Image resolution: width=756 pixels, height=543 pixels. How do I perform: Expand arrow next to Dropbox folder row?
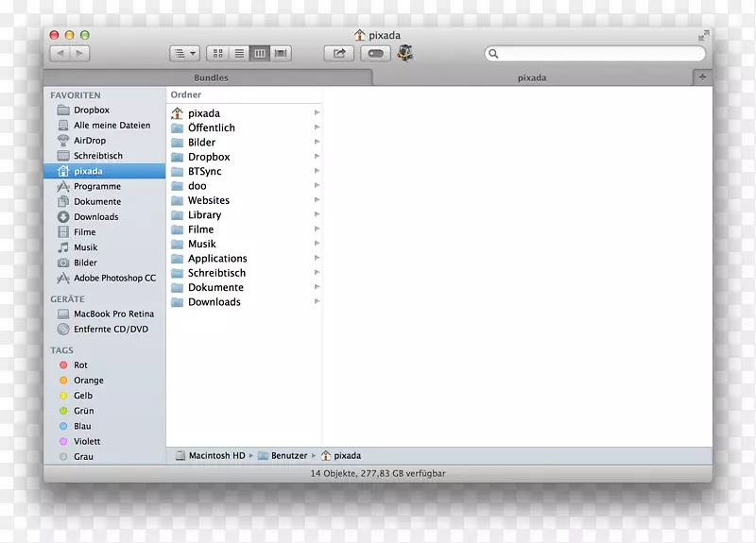pyautogui.click(x=317, y=156)
